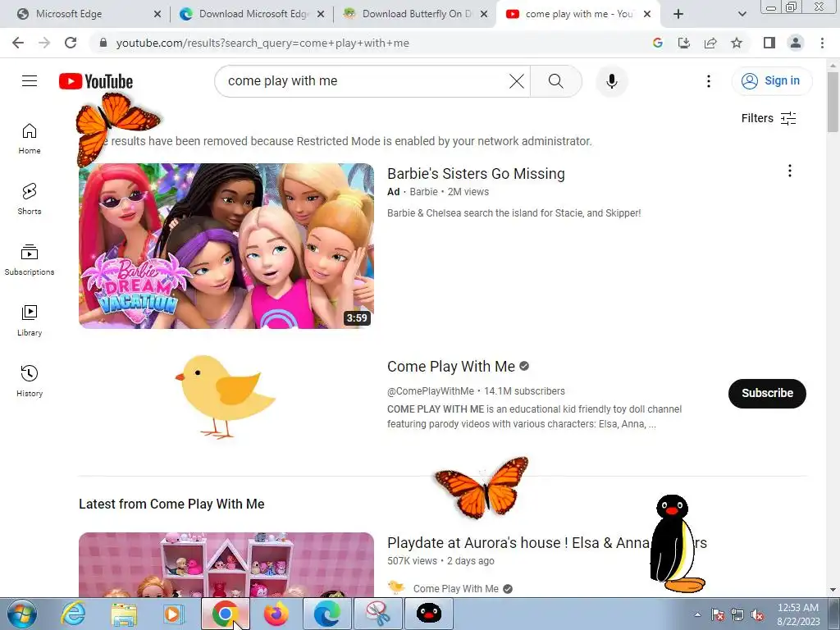Show hidden system tray icons
Screen dimensions: 840x630
[697, 615]
